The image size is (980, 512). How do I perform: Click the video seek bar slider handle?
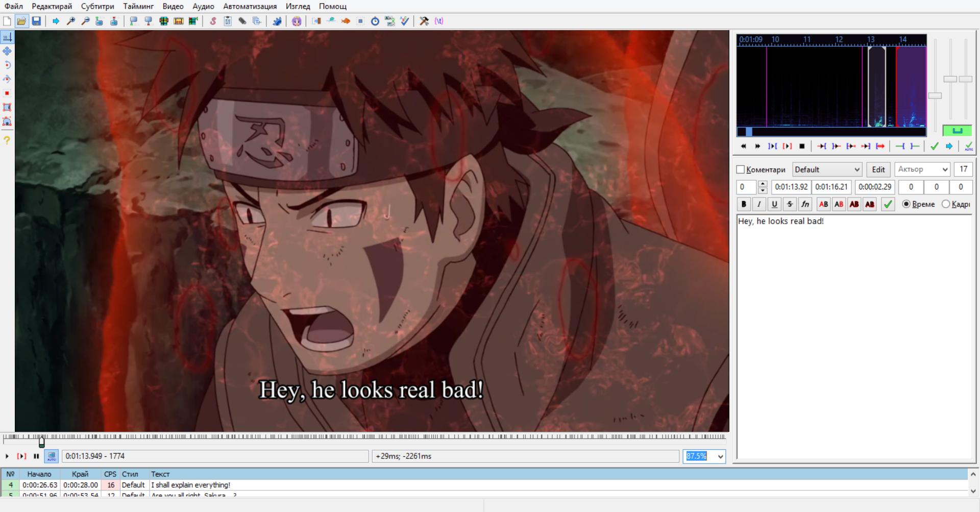click(x=42, y=442)
